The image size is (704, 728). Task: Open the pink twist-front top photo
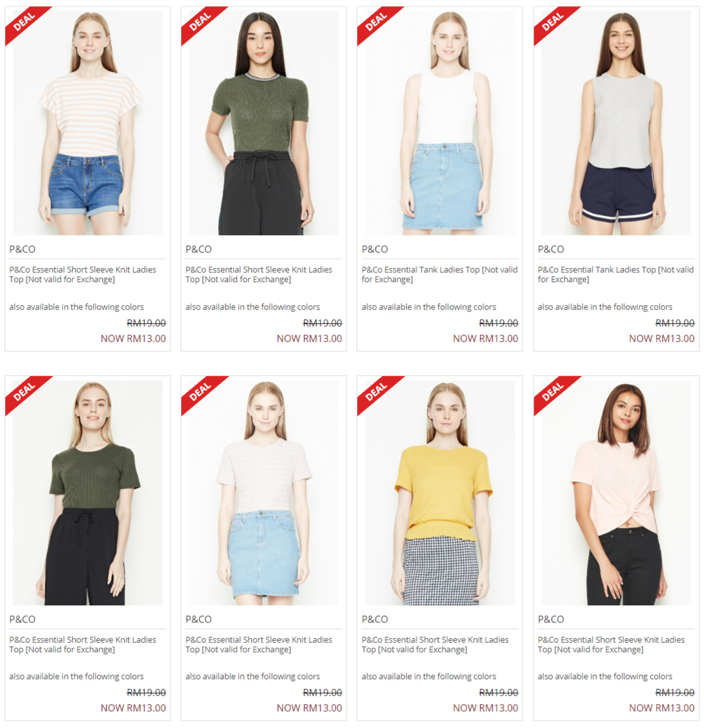click(616, 493)
